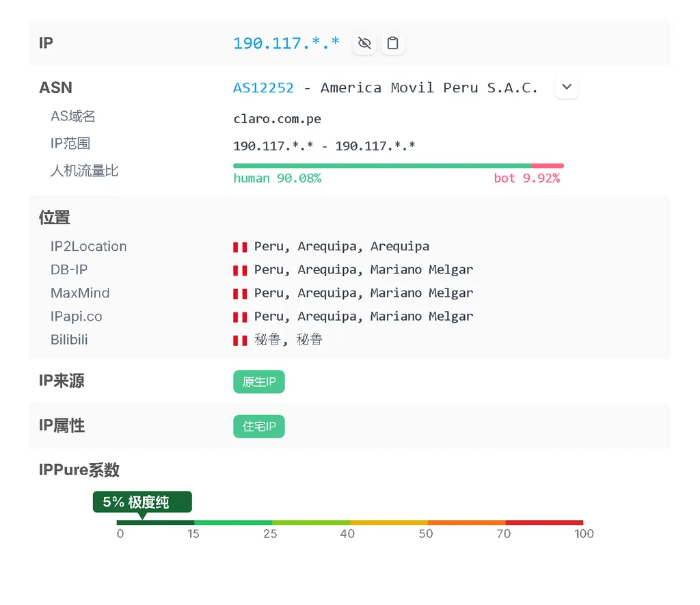Click the dark pointer on the purity gauge
Screen dimensions: 700x605
tap(144, 517)
